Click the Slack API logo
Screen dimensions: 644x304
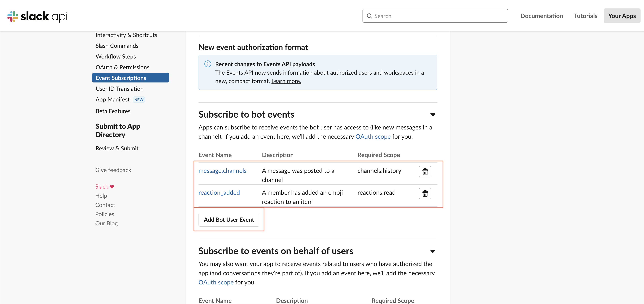tap(37, 16)
